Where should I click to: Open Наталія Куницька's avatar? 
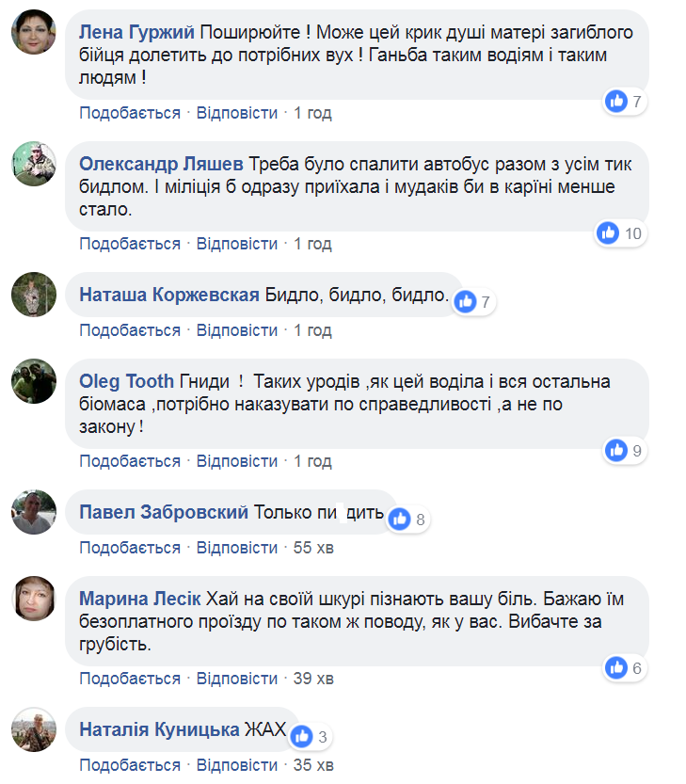pyautogui.click(x=35, y=731)
